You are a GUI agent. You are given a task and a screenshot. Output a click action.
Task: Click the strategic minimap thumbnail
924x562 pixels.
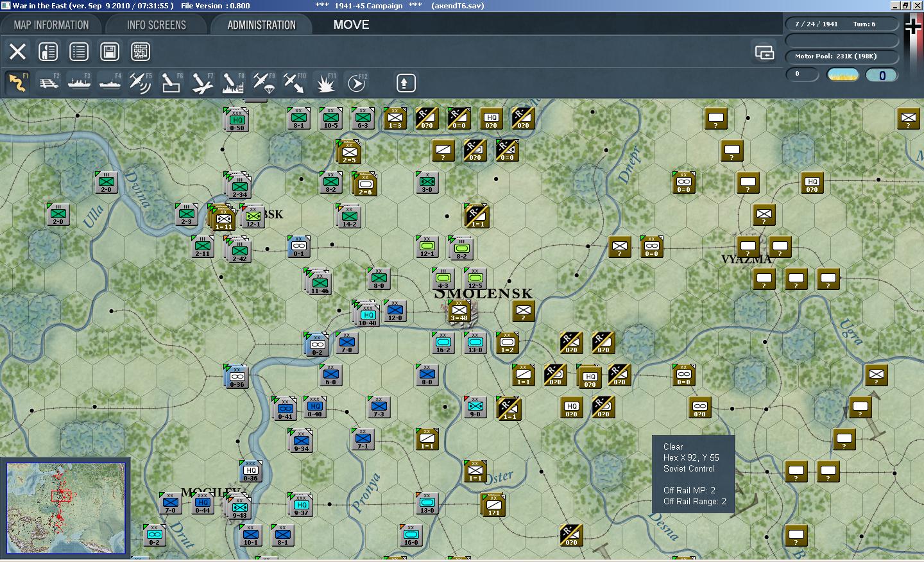click(65, 507)
